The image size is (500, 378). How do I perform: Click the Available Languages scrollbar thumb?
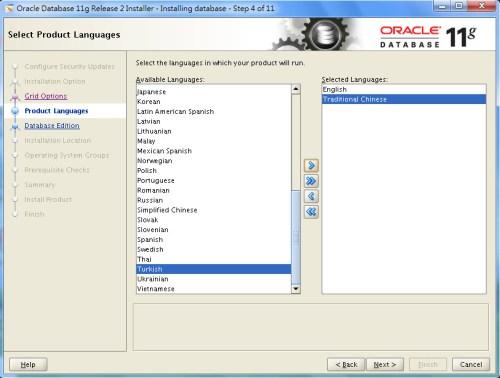pos(296,237)
